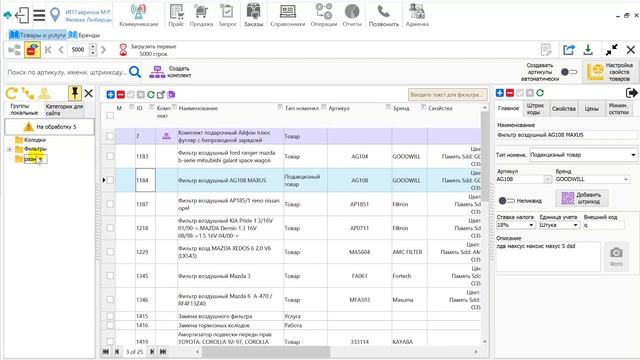640x360 pixels.
Task: Open Справочники reference books
Action: 287,15
